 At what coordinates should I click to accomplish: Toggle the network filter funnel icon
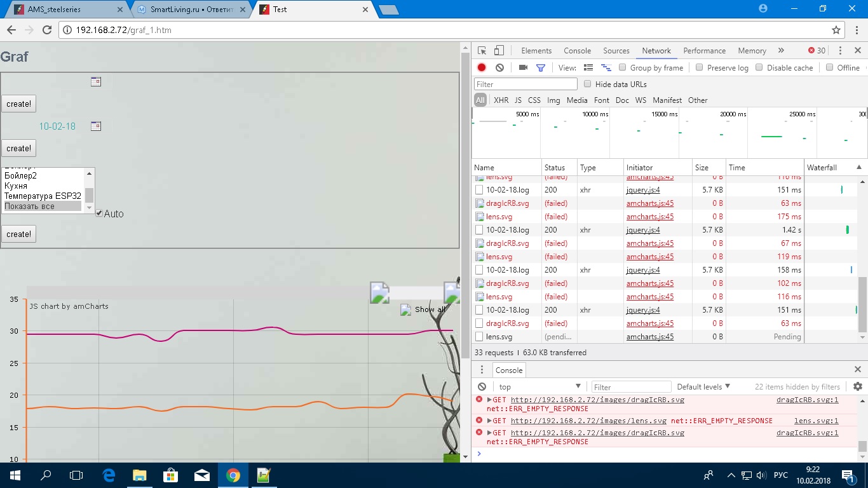(x=540, y=68)
